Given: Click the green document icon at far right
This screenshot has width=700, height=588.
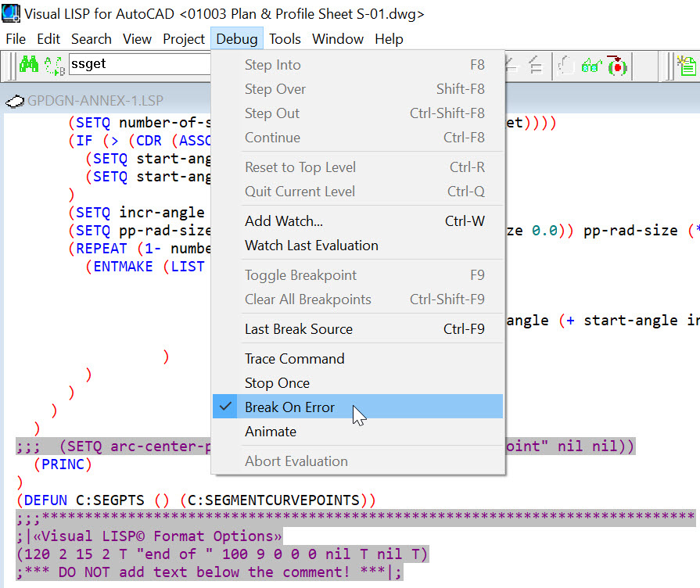Looking at the screenshot, I should tap(688, 66).
